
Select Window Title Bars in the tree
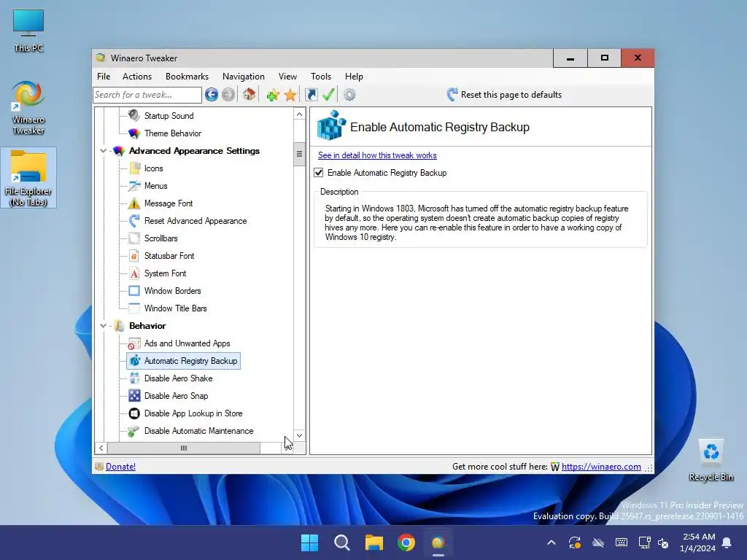click(175, 308)
